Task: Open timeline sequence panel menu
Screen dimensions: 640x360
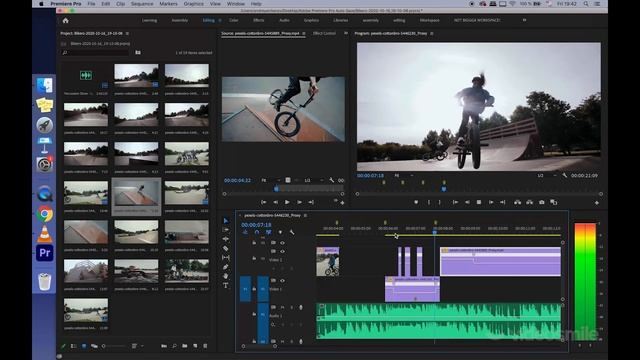Action: pos(305,215)
